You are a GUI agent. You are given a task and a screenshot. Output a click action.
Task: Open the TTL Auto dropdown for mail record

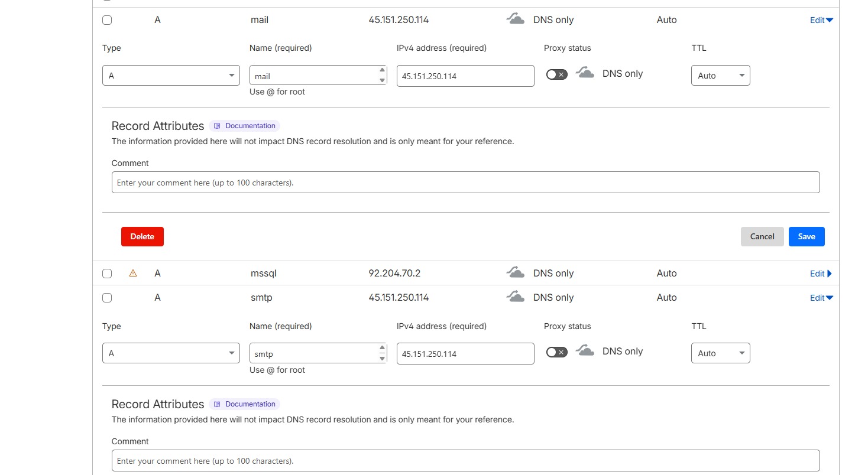(x=720, y=76)
